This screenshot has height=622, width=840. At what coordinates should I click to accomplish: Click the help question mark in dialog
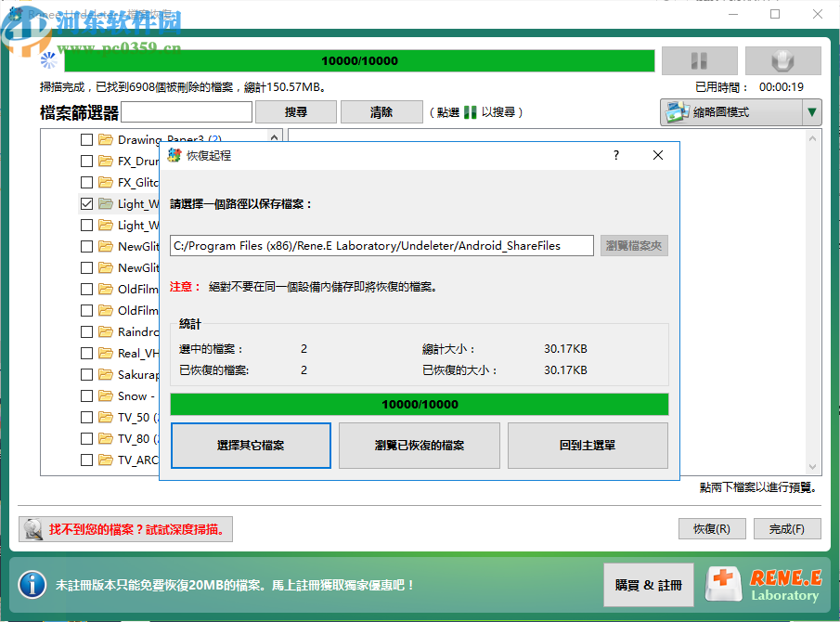[x=616, y=155]
